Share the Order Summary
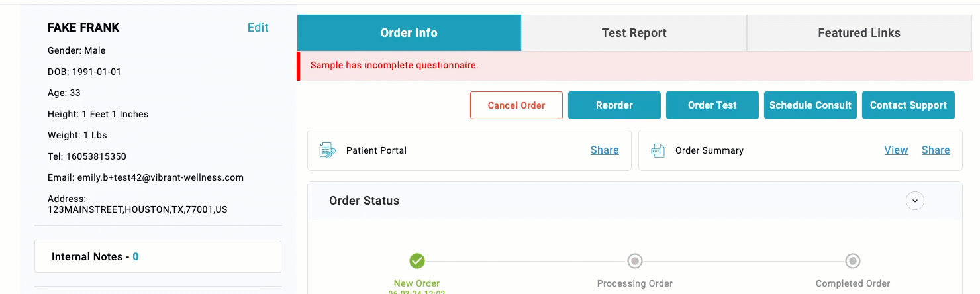This screenshot has width=980, height=294. 936,150
